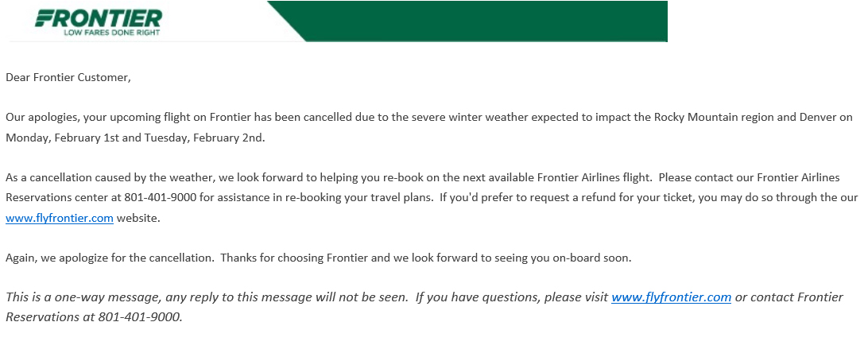Click the "next available Frontier Airlines flight" phrase
Image resolution: width=868 pixels, height=353 pixels.
(559, 178)
